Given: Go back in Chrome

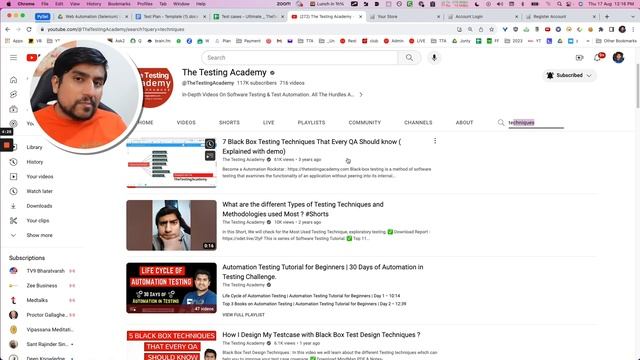Looking at the screenshot, I should [8, 29].
